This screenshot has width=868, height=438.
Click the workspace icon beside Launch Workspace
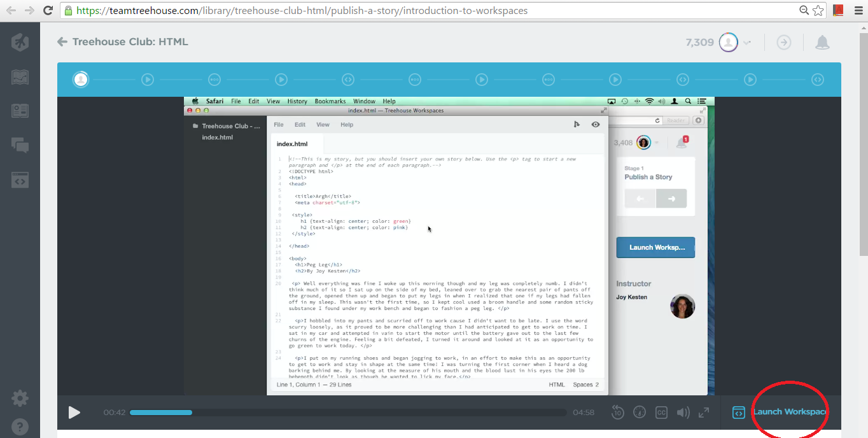[738, 413]
